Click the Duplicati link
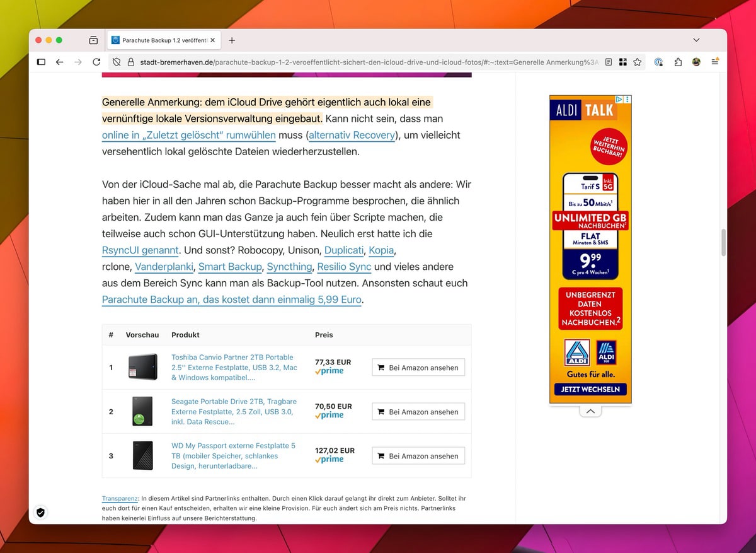The height and width of the screenshot is (553, 756). (343, 250)
